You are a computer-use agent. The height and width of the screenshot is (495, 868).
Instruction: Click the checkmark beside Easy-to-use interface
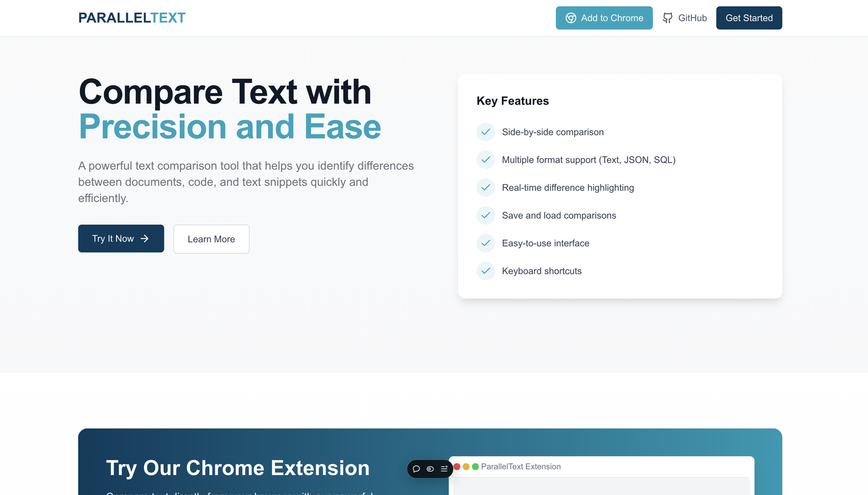[x=486, y=243]
